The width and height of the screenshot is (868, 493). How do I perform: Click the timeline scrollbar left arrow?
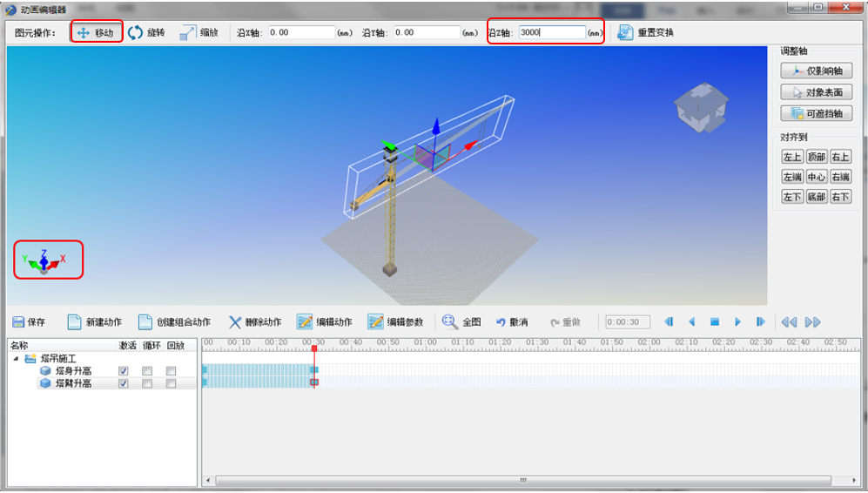pyautogui.click(x=208, y=480)
